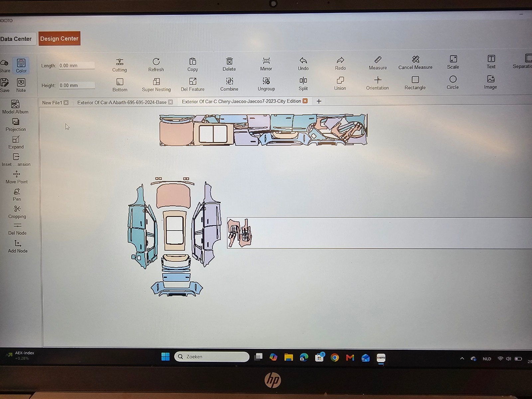Screen dimensions: 532x399
Task: Insert an Image from toolbar
Action: coord(490,82)
